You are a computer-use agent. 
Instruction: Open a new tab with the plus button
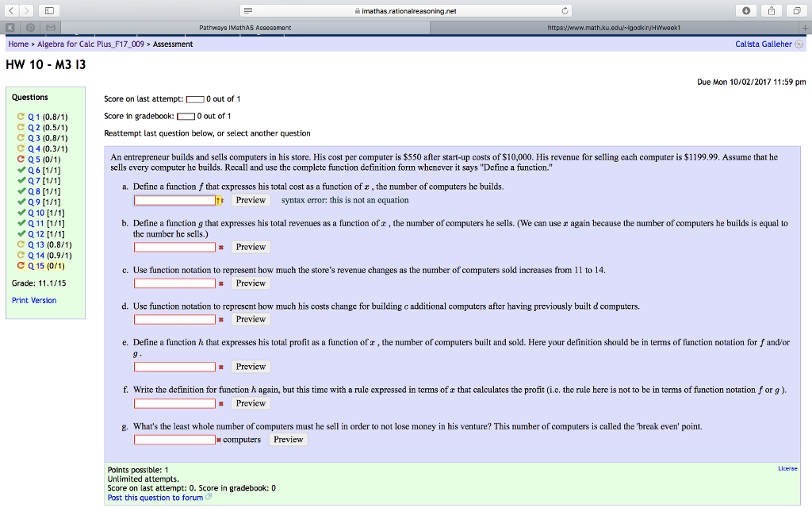[805, 28]
